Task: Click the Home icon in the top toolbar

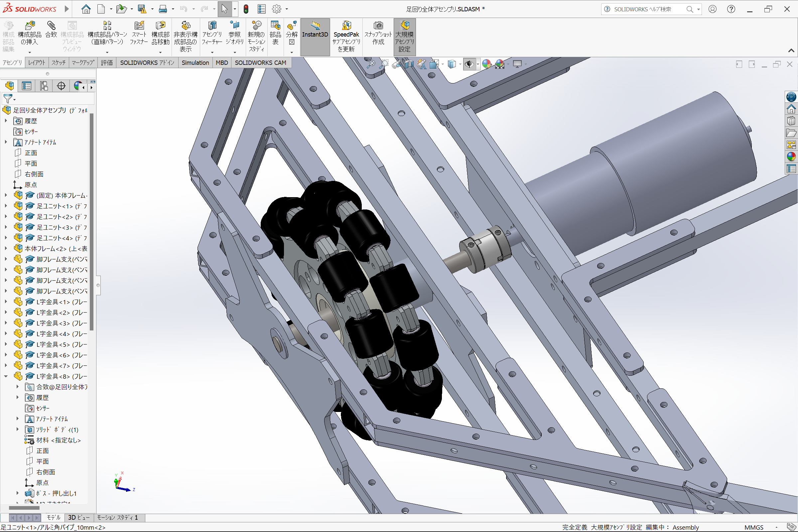Action: click(86, 9)
